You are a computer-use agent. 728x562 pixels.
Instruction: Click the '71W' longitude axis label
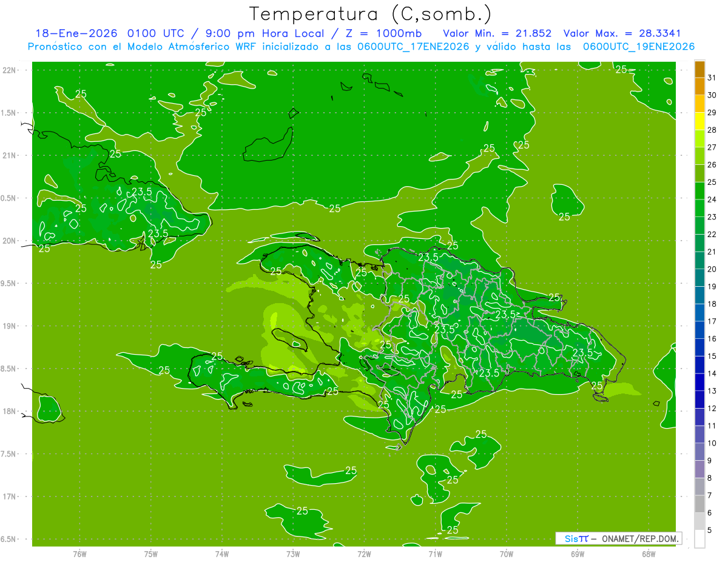(x=435, y=554)
